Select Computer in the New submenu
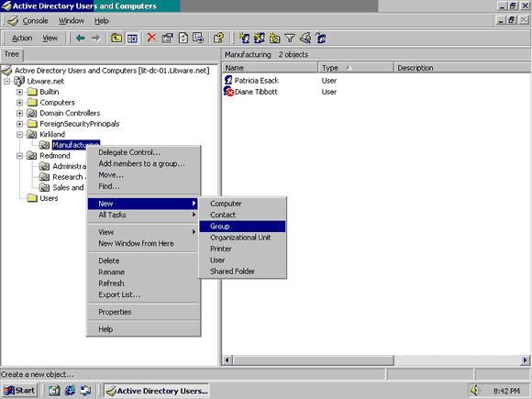This screenshot has width=532, height=399. point(242,204)
